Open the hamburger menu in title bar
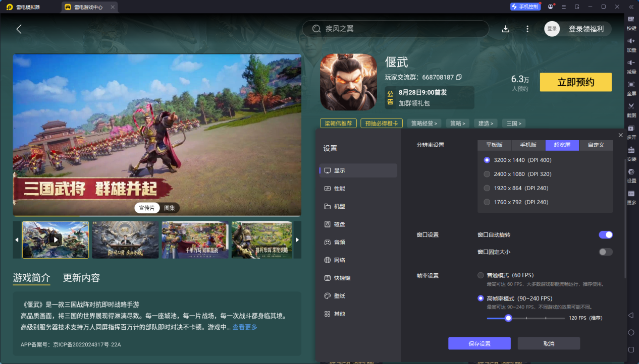This screenshot has width=639, height=364. click(x=563, y=7)
